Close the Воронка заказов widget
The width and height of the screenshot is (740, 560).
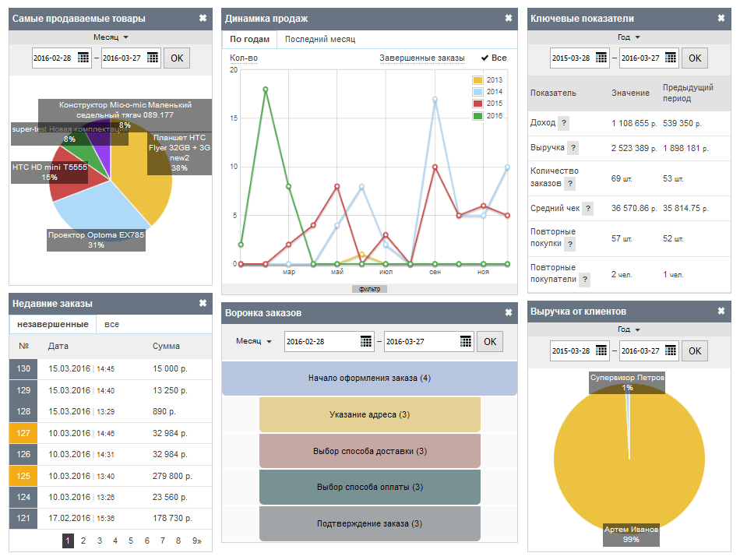tap(509, 312)
